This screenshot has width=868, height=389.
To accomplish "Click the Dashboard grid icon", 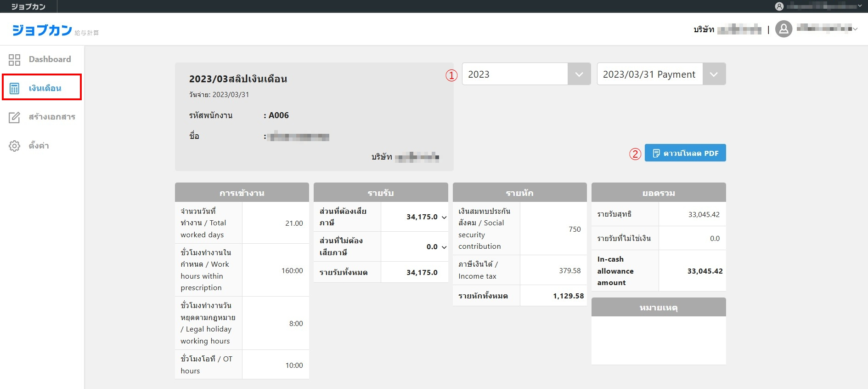I will [14, 60].
